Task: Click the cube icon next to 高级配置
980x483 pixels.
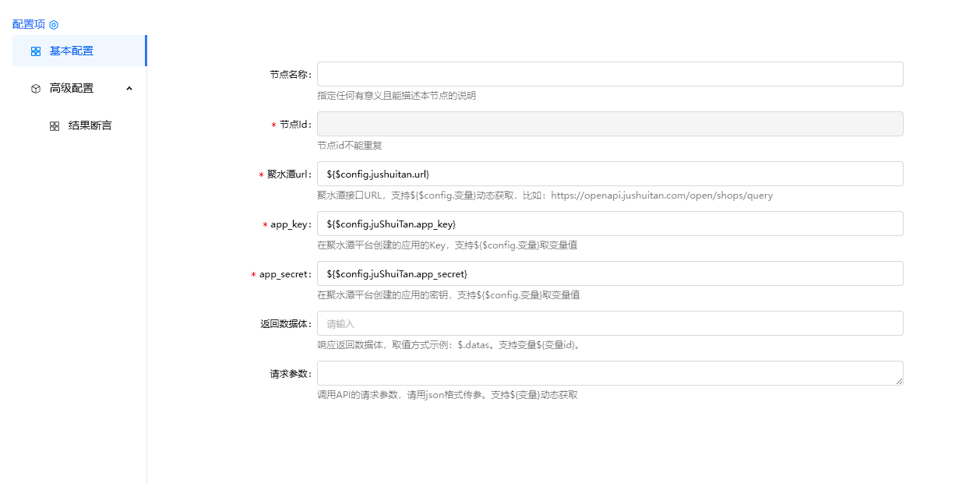Action: [35, 88]
